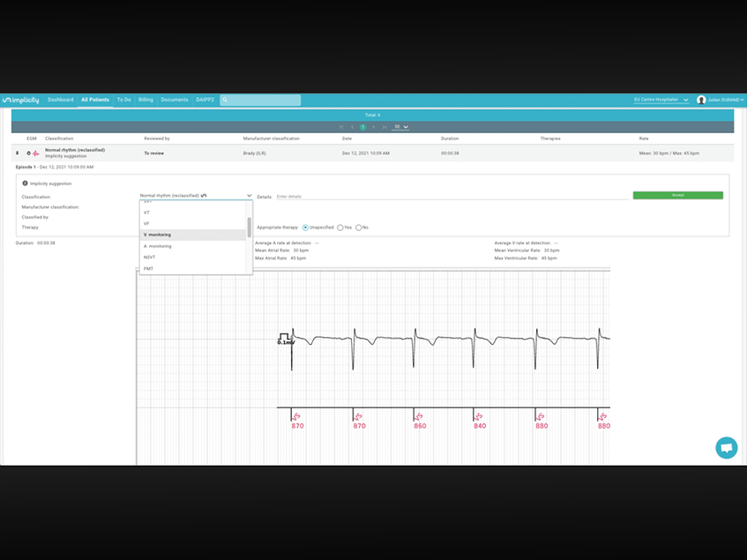Click the flag icon next to the episode

(16, 152)
